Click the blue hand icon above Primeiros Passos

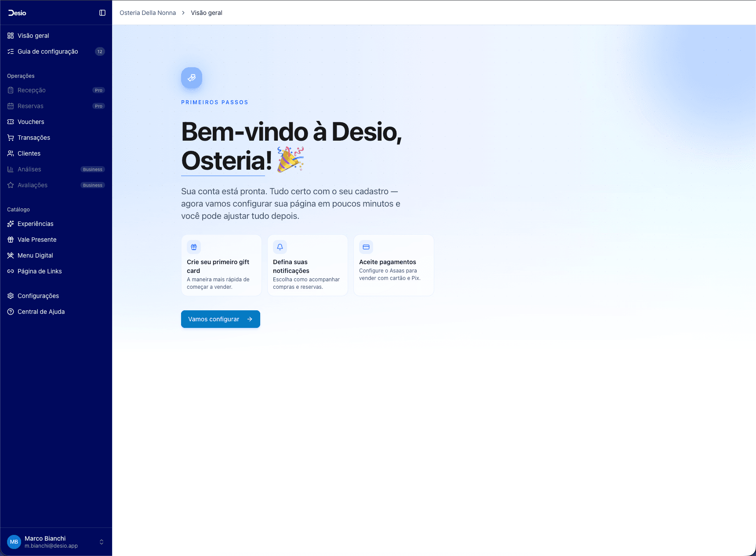tap(192, 78)
